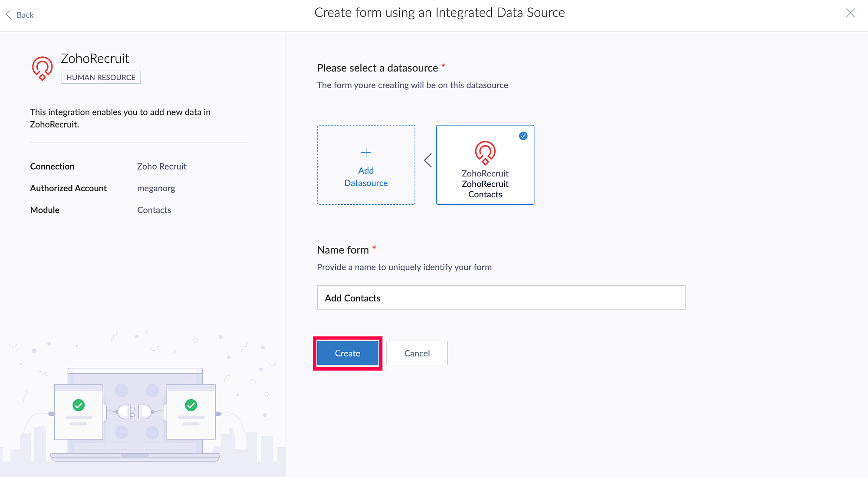Click the Add Datasource link text
Viewport: 868px width, 477px height.
pyautogui.click(x=366, y=177)
